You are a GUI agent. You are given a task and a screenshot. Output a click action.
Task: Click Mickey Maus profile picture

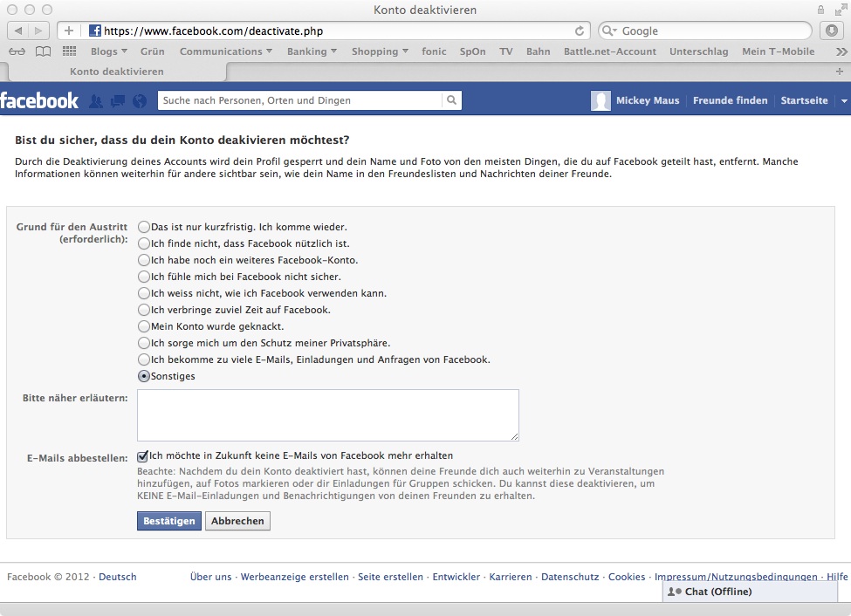[601, 100]
